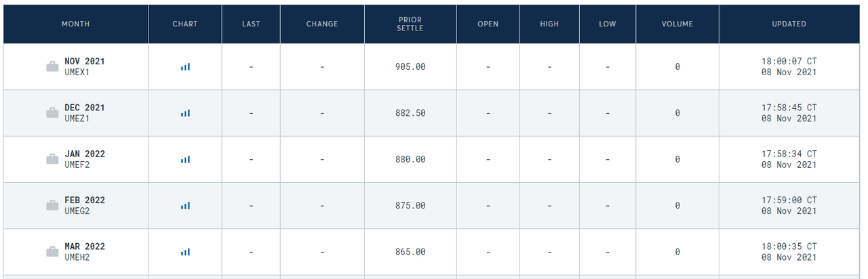This screenshot has height=279, width=868.
Task: Open the JAN 2022 UMEF2 contract link
Action: (85, 159)
